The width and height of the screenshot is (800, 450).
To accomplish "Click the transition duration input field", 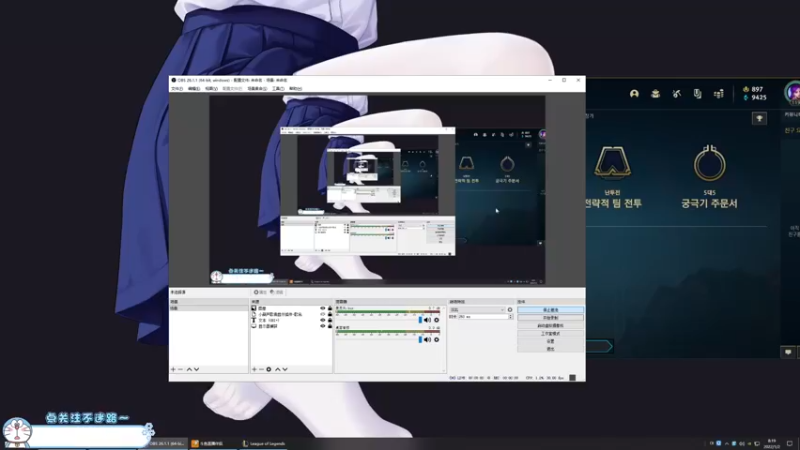I will [x=484, y=317].
